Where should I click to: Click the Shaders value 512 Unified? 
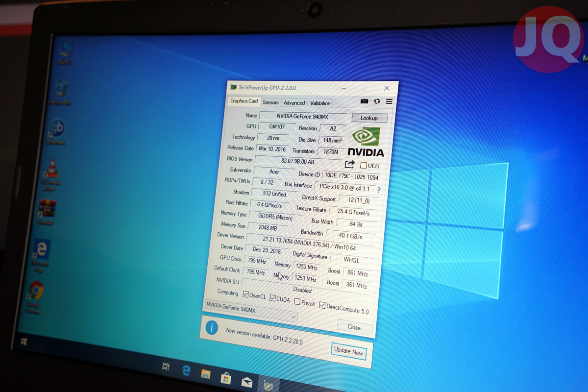click(273, 194)
